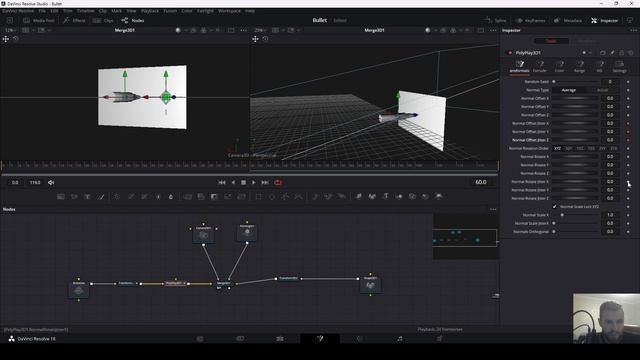Viewport: 640px width, 360px height.
Task: Open Inspector panel options menu dots
Action: pyautogui.click(x=633, y=30)
